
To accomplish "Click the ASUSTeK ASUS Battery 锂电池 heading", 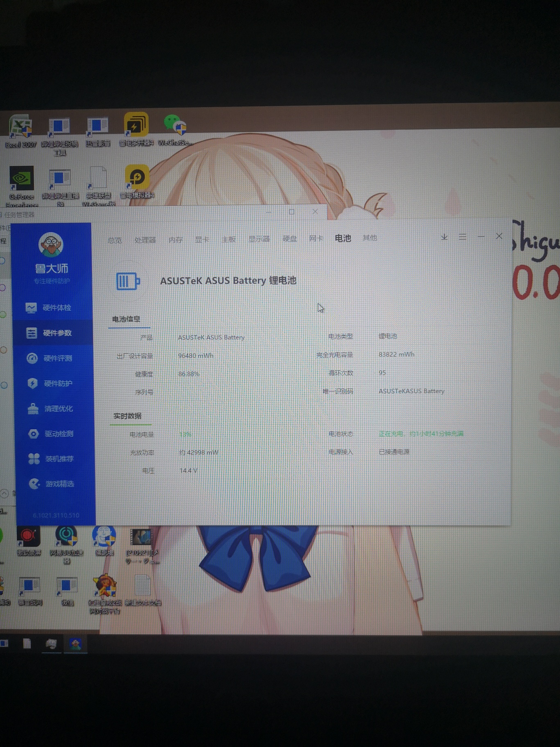I will [228, 281].
